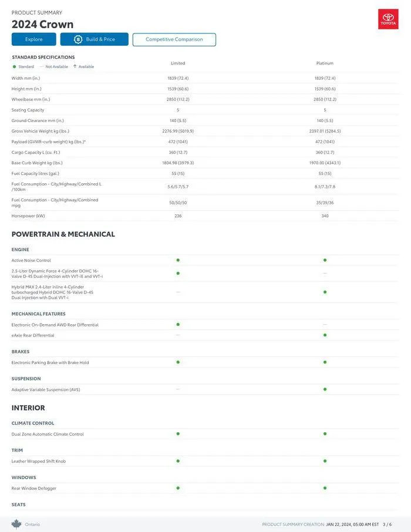The width and height of the screenshot is (411, 532).
Task: Click Limited's green dot for Electronic Parking Brake
Action: 178,362
